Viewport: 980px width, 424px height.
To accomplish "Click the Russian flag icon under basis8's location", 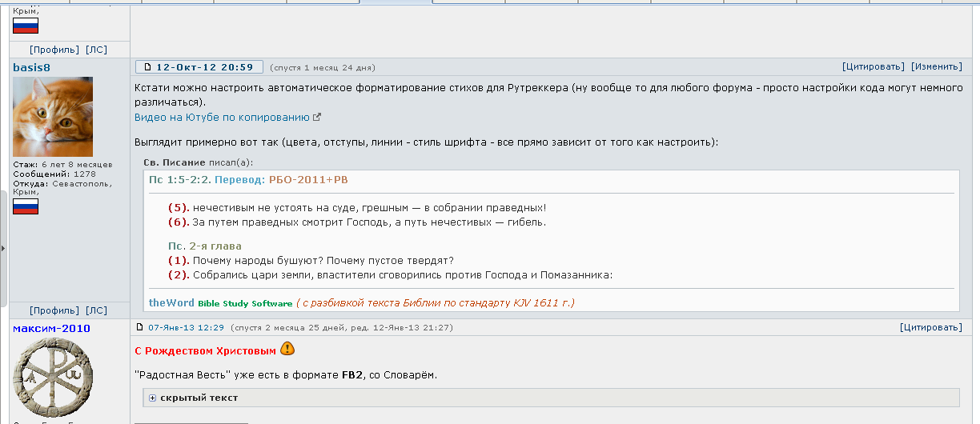I will (x=26, y=206).
